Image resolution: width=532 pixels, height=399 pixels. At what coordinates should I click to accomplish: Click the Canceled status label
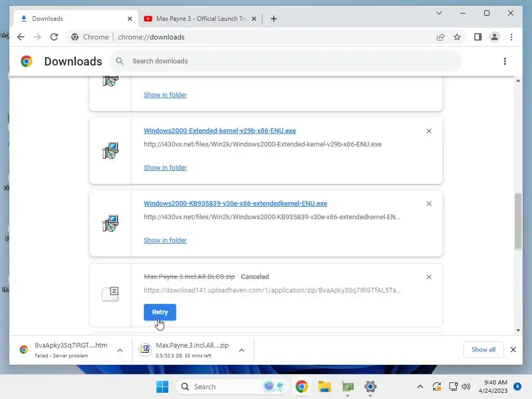pyautogui.click(x=255, y=276)
